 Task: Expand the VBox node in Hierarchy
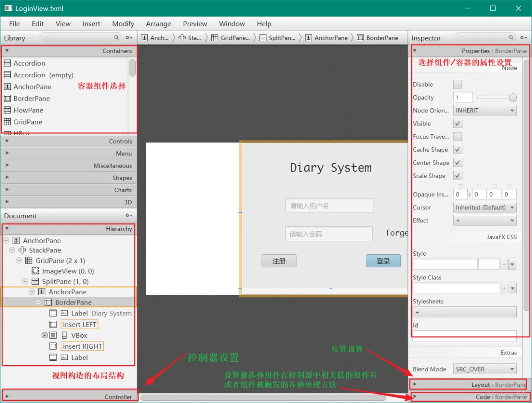point(44,335)
